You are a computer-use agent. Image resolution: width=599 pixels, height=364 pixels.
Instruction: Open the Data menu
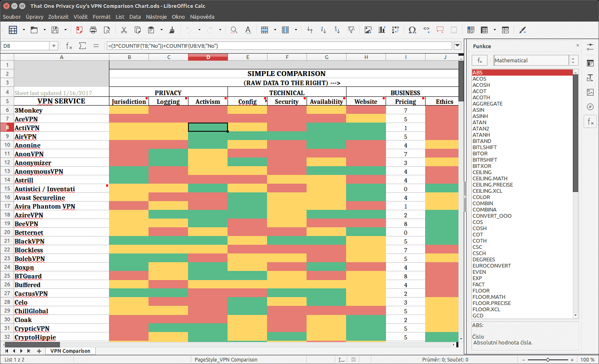[x=135, y=17]
